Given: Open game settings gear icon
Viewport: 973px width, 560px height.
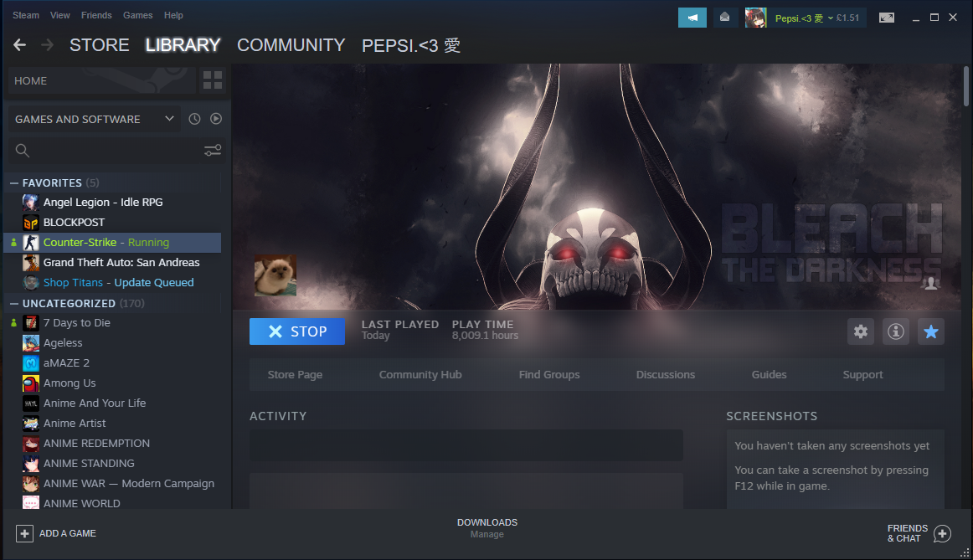Looking at the screenshot, I should click(x=861, y=332).
